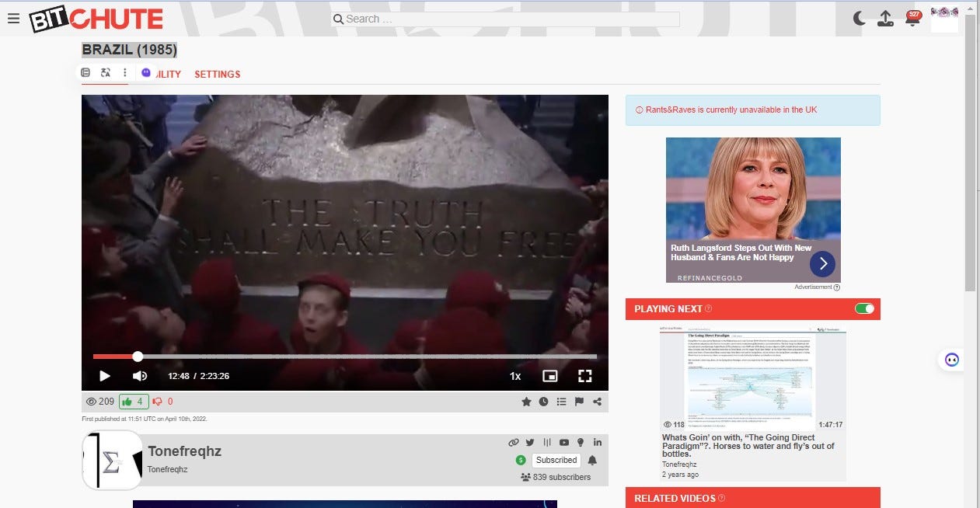Click the small Tonefreqhz profile link
Image resolution: width=980 pixels, height=508 pixels.
pyautogui.click(x=167, y=469)
